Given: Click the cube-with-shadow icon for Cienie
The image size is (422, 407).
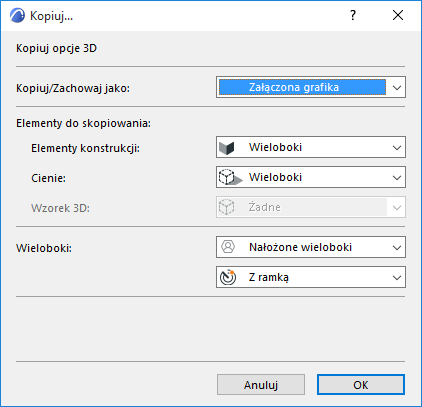Looking at the screenshot, I should [x=230, y=177].
